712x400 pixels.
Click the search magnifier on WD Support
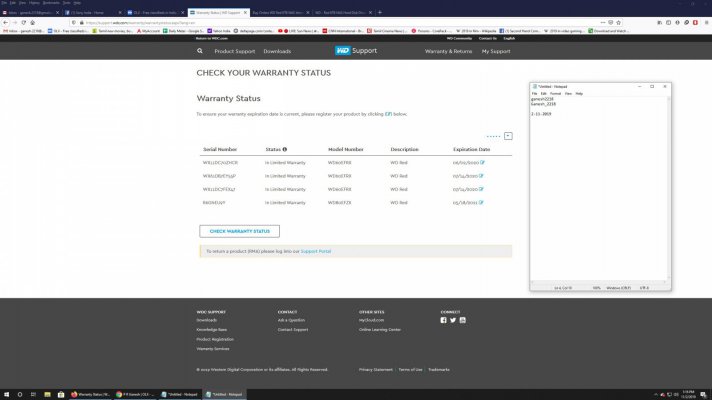point(200,51)
